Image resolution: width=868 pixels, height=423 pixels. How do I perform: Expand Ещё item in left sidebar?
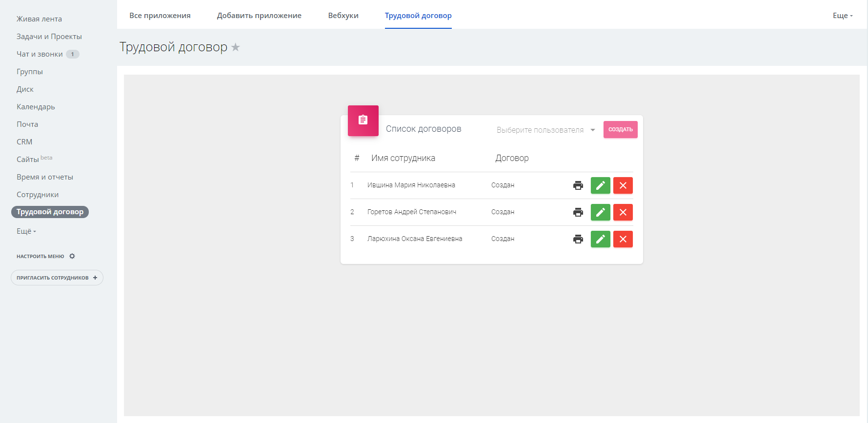[x=26, y=231]
